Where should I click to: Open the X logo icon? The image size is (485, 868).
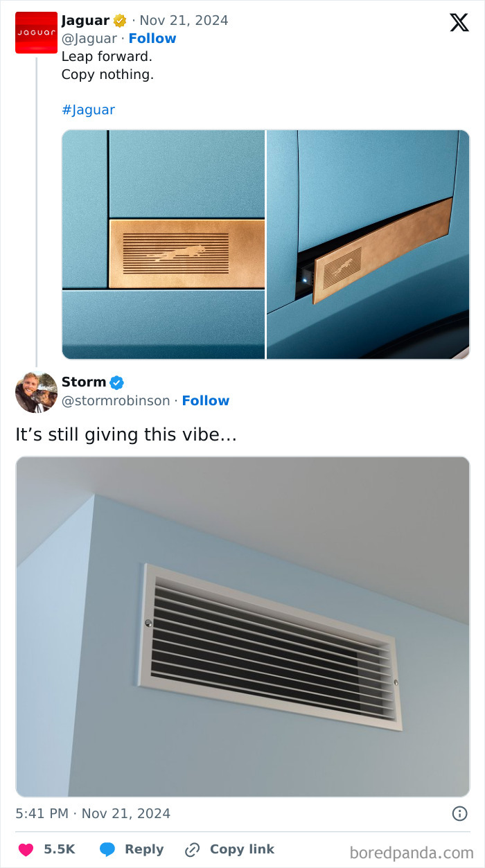click(459, 22)
